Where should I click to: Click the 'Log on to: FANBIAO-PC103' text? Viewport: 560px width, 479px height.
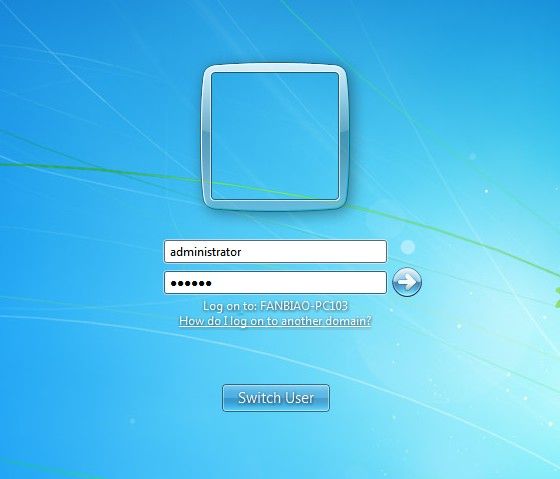tap(275, 306)
